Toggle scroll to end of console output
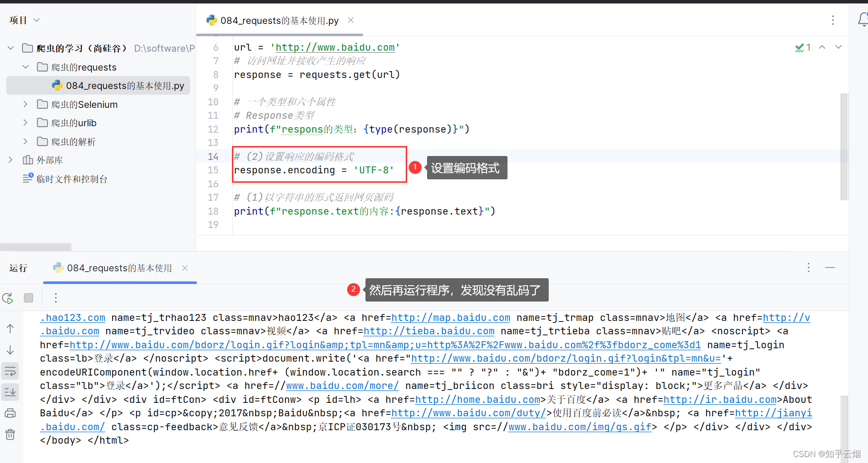 pyautogui.click(x=10, y=392)
